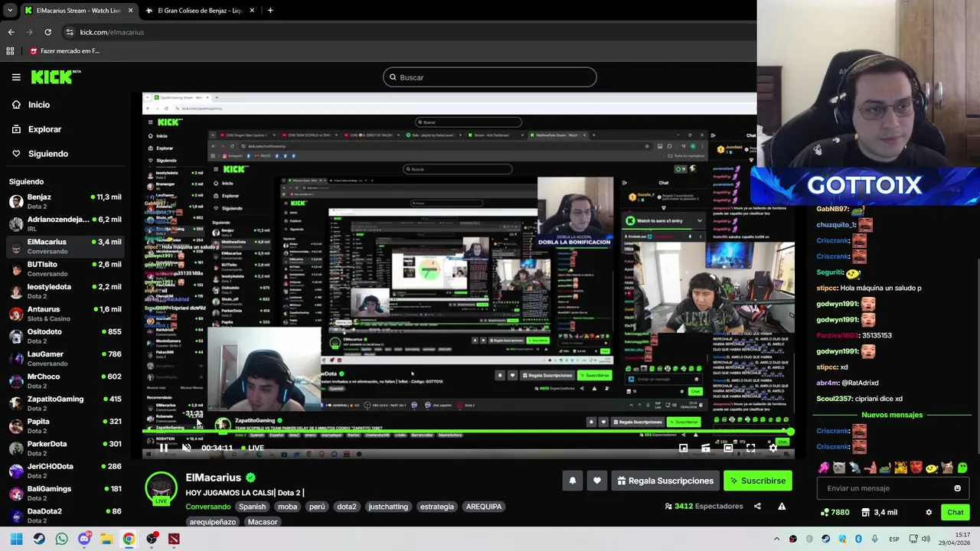Open Adrianozendeja channel in following list
Screen dimensions: 980x551
(x=65, y=223)
